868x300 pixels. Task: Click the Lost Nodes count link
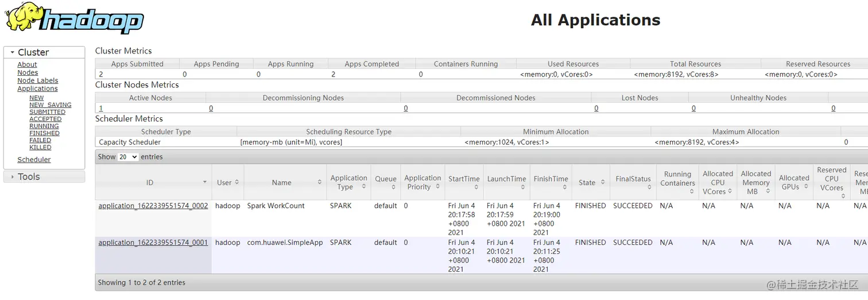(596, 108)
